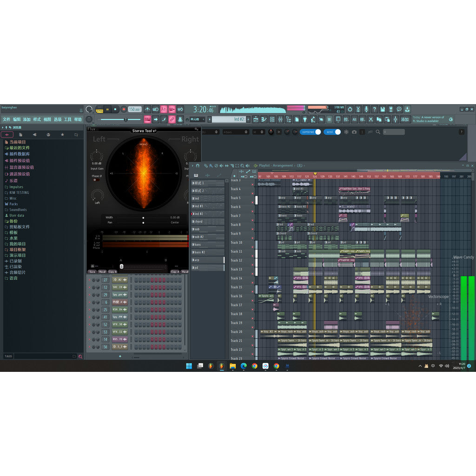Expand the Soundfonts folder in browser
The image size is (476, 476).
(18, 210)
